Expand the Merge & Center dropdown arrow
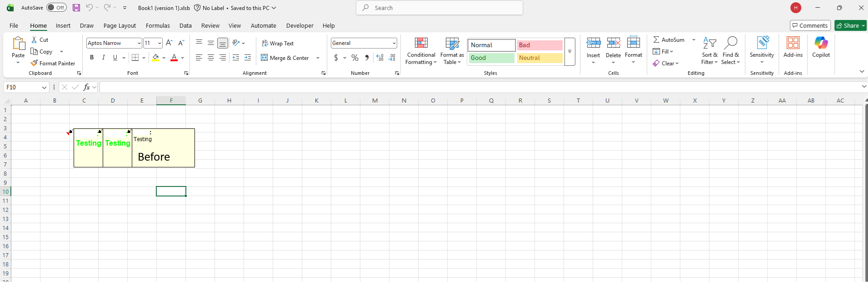This screenshot has width=868, height=294. pos(318,58)
